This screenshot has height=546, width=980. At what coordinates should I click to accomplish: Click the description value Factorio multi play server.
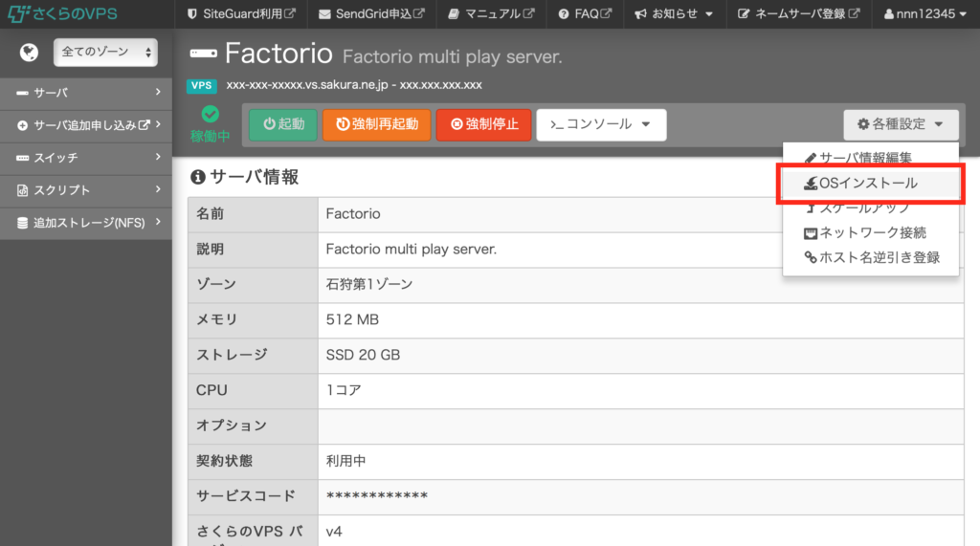coord(412,250)
